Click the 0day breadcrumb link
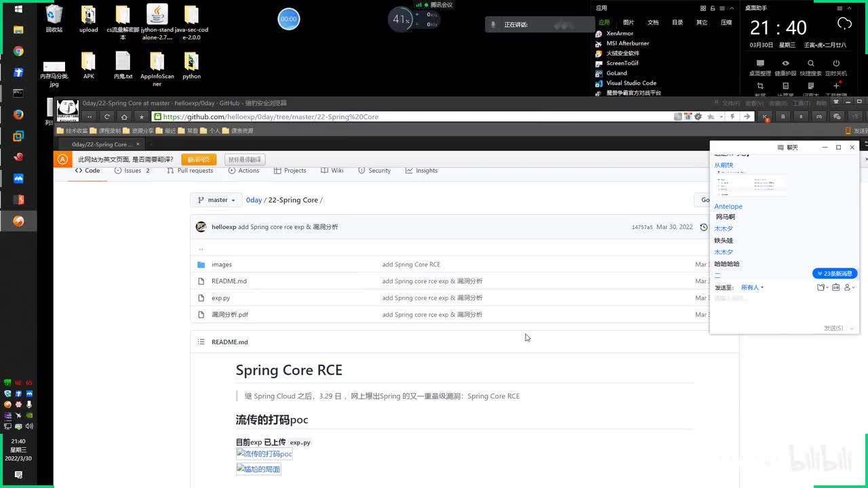Image resolution: width=868 pixels, height=488 pixels. (x=254, y=200)
